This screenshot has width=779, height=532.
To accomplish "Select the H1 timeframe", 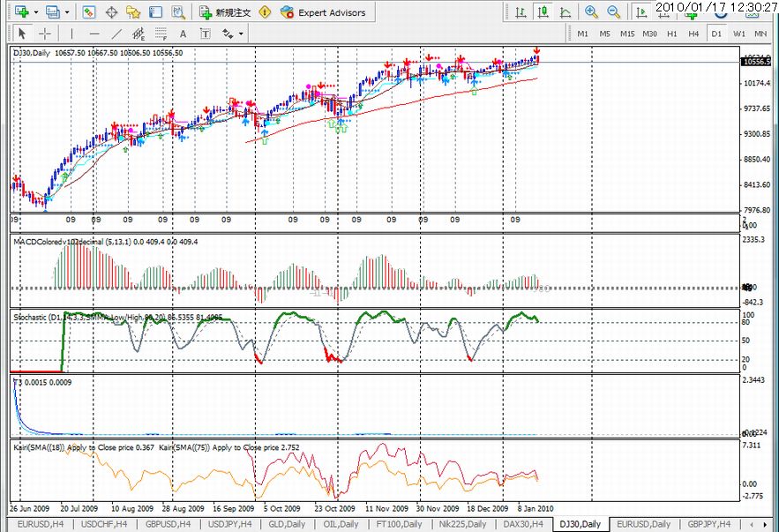I will [x=672, y=34].
